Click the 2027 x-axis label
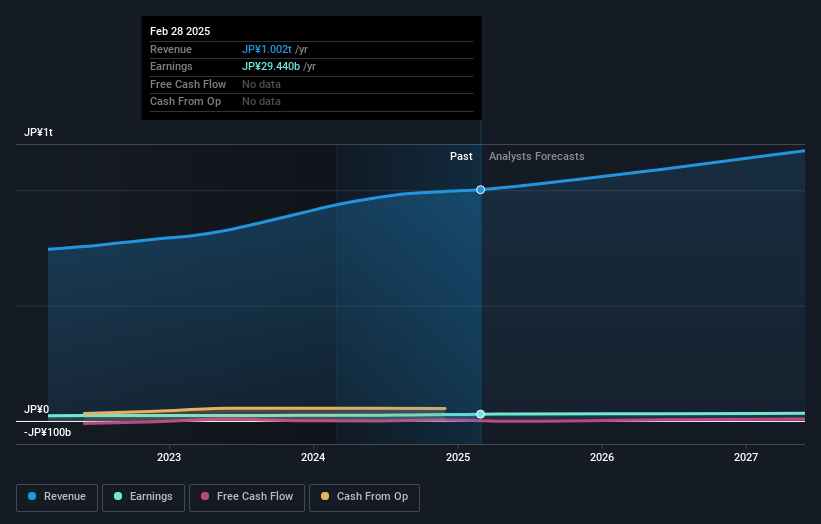This screenshot has width=821, height=524. pyautogui.click(x=746, y=457)
